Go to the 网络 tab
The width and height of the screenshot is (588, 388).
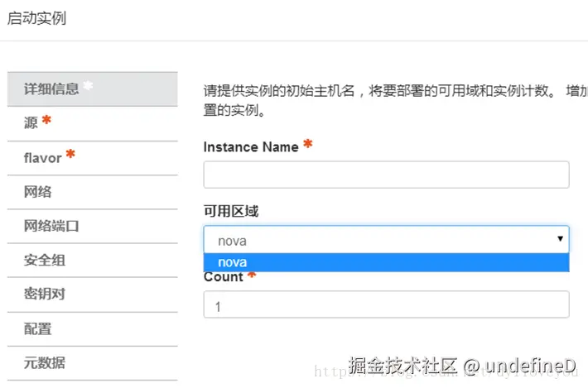click(x=38, y=192)
